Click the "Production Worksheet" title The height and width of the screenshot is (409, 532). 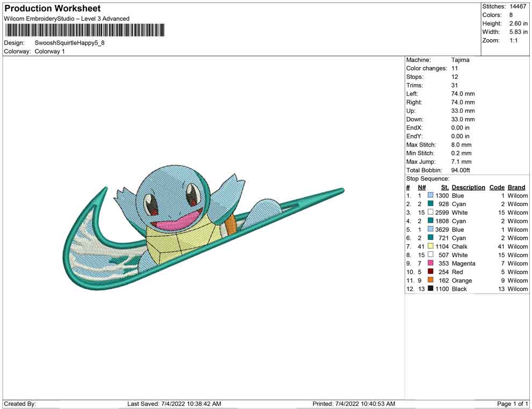(x=53, y=9)
